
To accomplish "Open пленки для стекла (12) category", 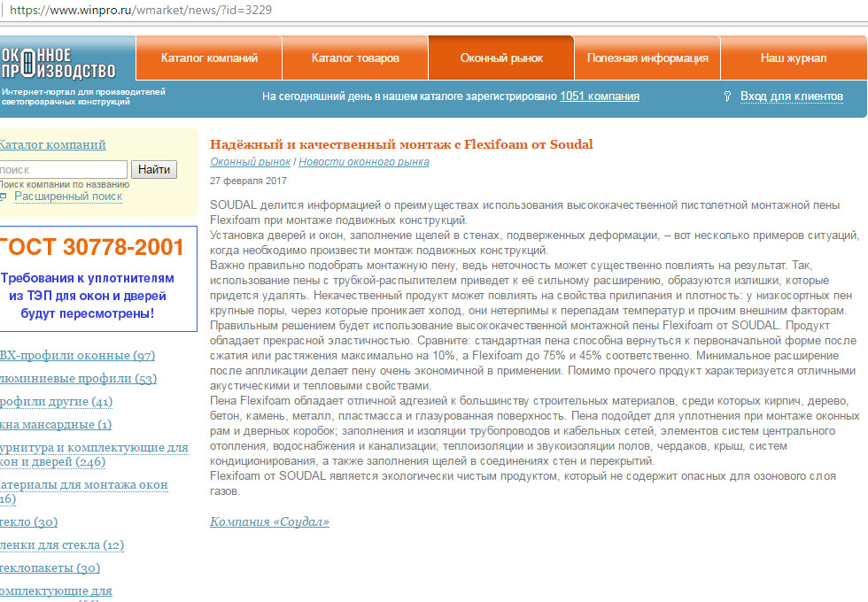I will (x=62, y=545).
